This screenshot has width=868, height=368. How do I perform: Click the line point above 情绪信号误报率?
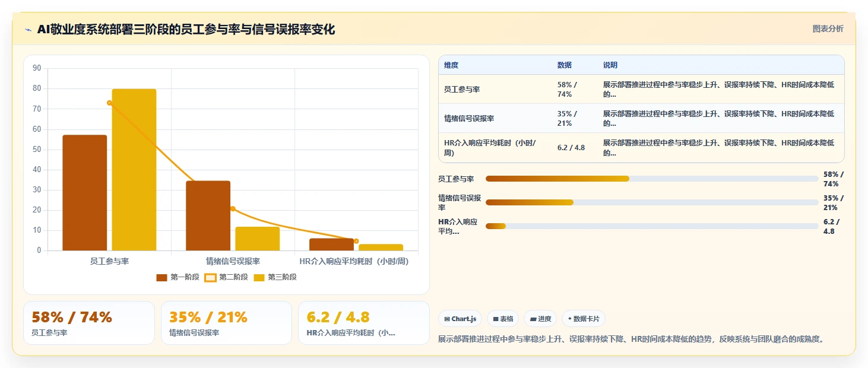coord(233,209)
